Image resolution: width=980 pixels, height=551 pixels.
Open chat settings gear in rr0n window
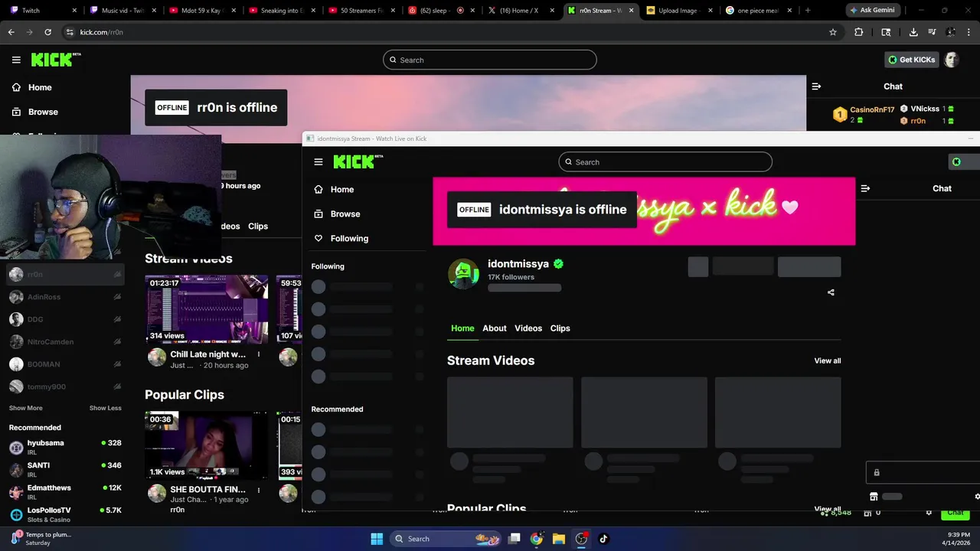[929, 513]
